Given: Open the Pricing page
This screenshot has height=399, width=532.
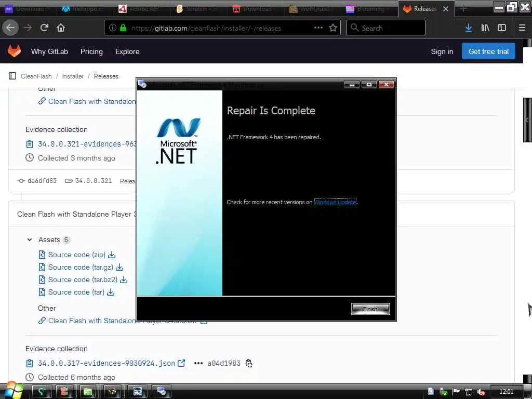Looking at the screenshot, I should coord(91,51).
